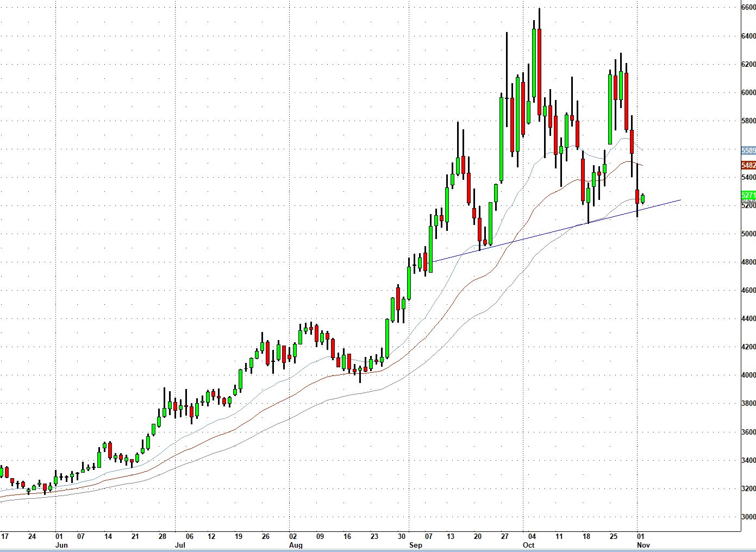
Task: Click the Jul month label
Action: point(180,545)
